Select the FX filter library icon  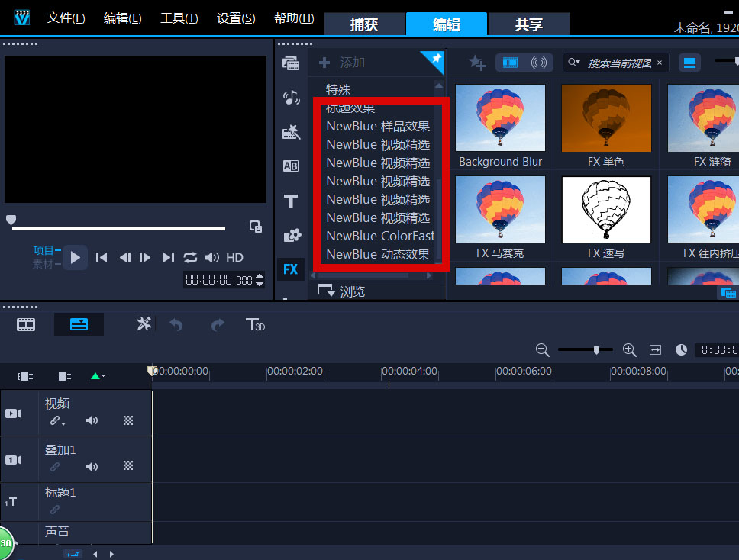click(290, 269)
